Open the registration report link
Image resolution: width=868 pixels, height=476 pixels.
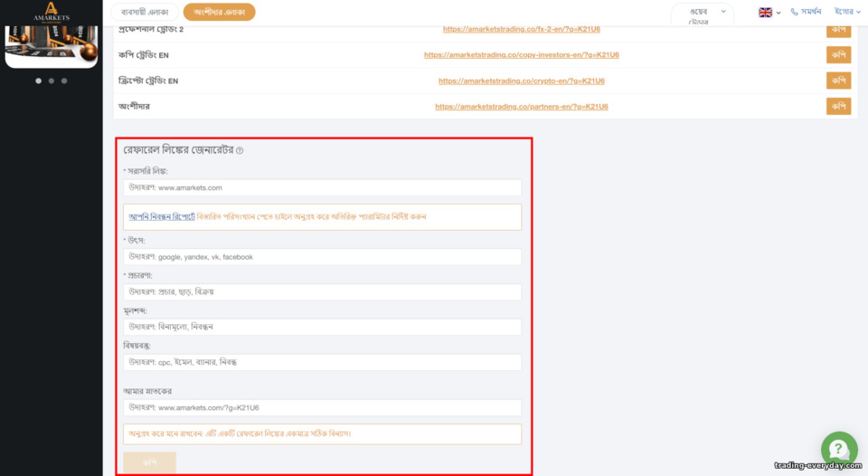click(162, 217)
